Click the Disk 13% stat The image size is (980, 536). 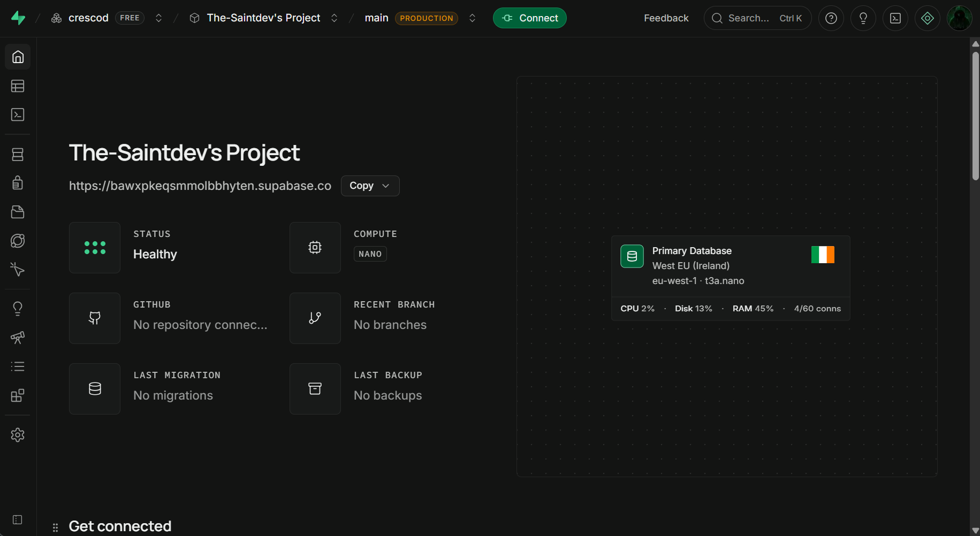(694, 309)
